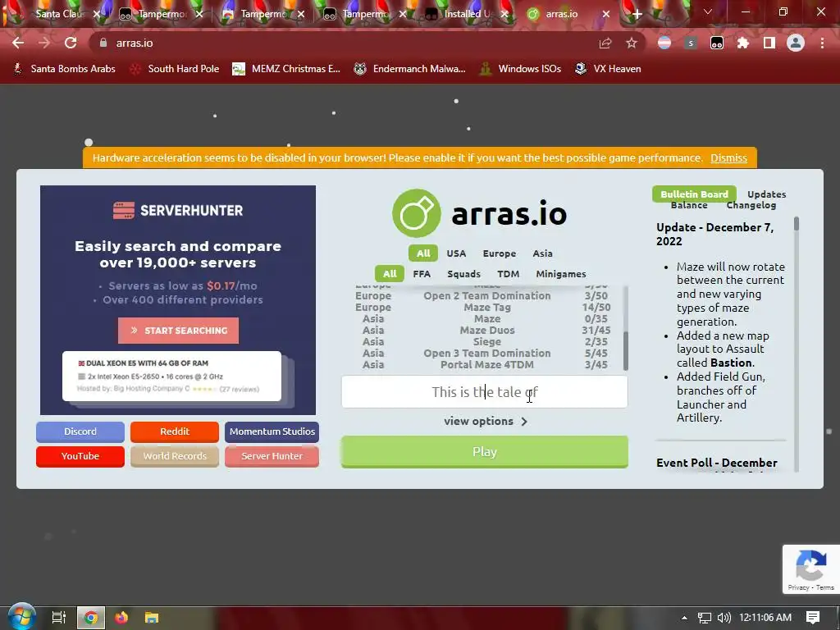840x630 pixels.
Task: Select the All region filter
Action: 423,253
